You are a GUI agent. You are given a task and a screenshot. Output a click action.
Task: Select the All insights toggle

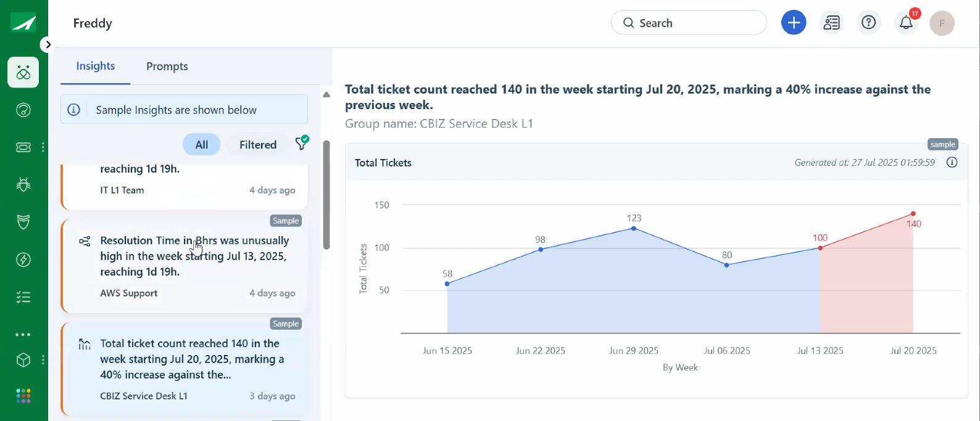coord(201,145)
